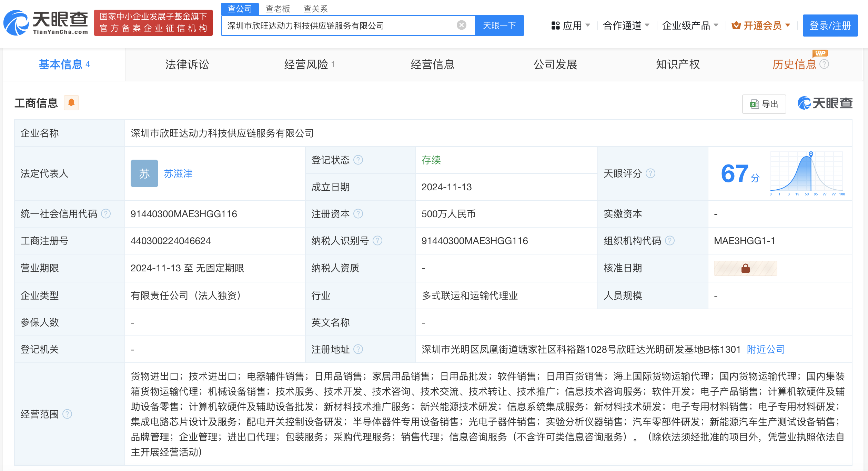This screenshot has width=868, height=471.
Task: Click the 附近公司 link
Action: pyautogui.click(x=766, y=349)
